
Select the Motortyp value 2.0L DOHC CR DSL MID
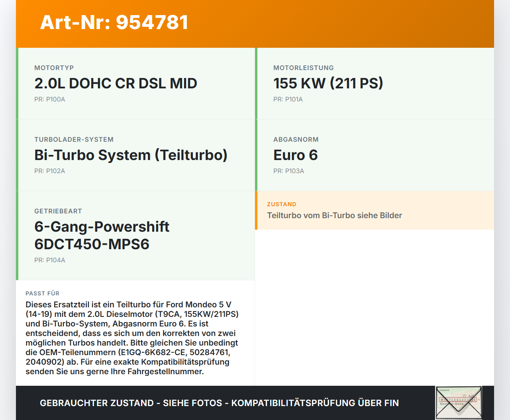coord(116,84)
